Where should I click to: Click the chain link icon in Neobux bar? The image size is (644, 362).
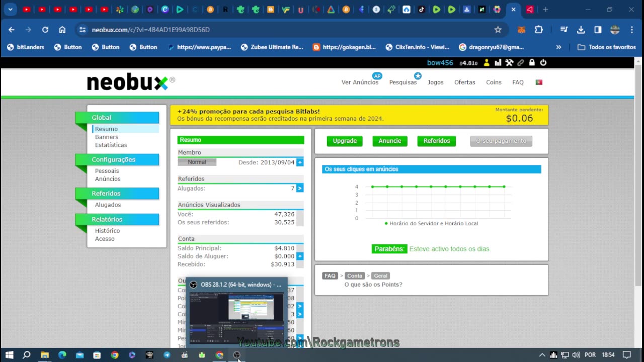pos(521,63)
